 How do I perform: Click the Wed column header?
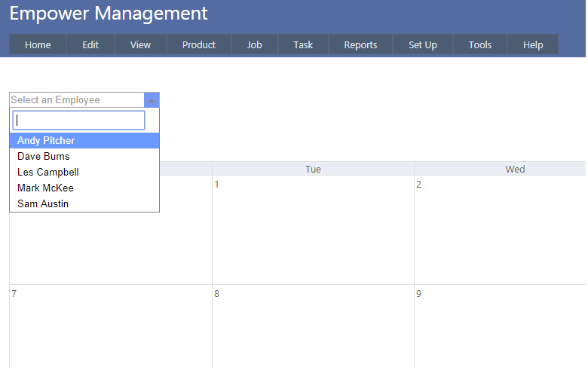click(515, 170)
